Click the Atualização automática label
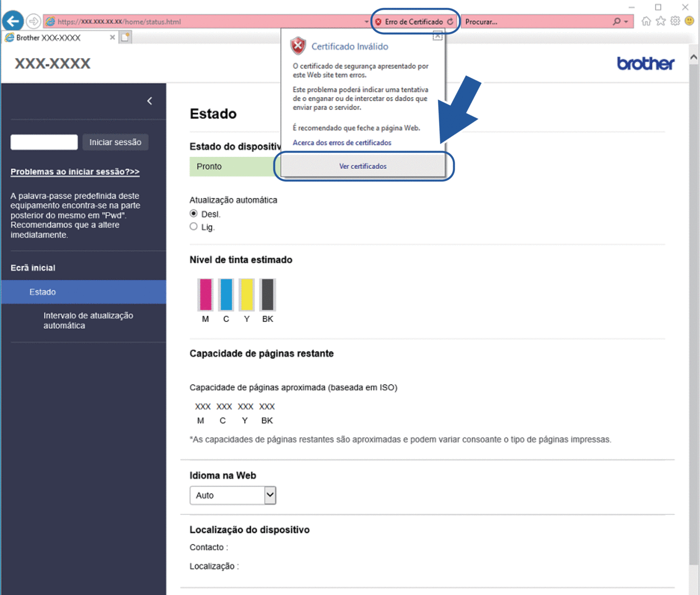 click(234, 200)
